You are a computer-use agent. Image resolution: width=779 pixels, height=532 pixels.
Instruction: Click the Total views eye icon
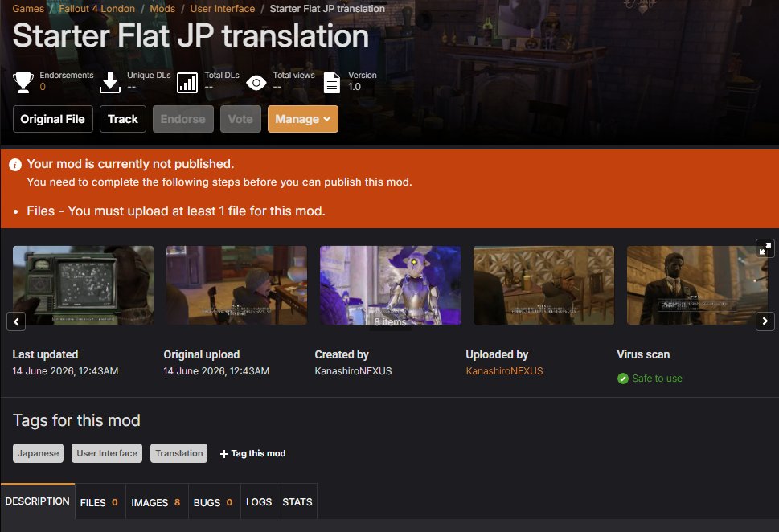coord(256,83)
